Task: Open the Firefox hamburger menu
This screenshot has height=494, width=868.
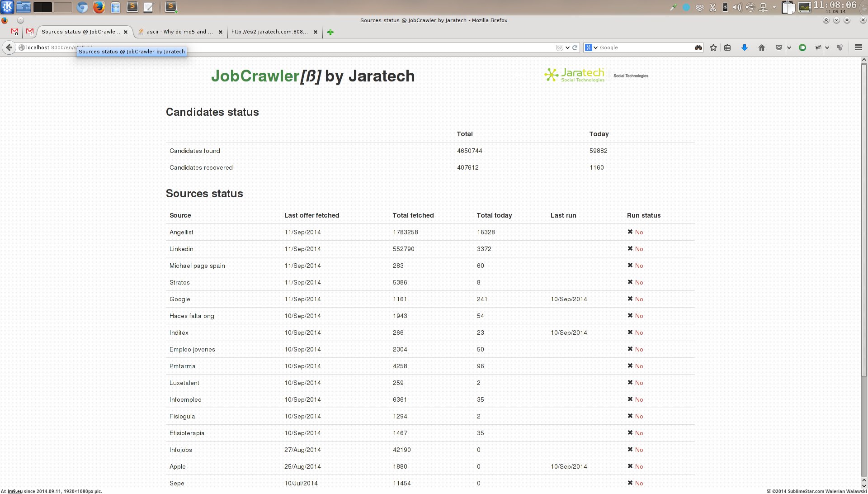Action: [x=858, y=47]
